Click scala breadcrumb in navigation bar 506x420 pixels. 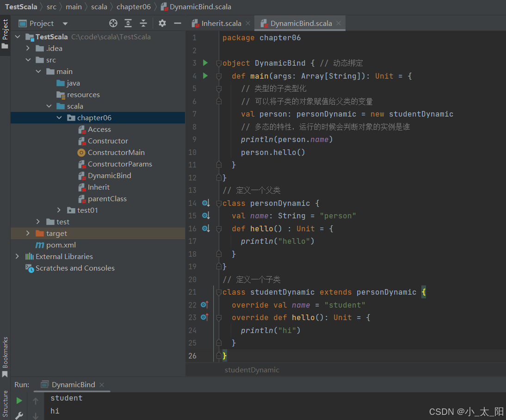(99, 7)
